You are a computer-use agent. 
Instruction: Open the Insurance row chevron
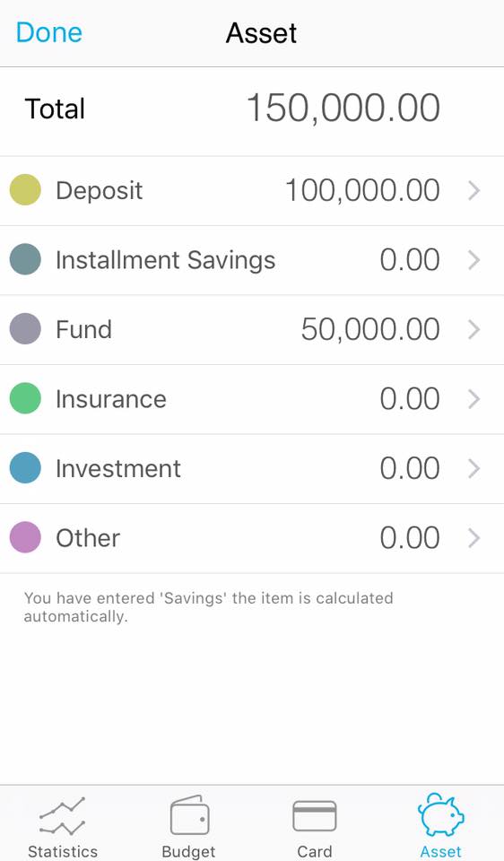474,398
